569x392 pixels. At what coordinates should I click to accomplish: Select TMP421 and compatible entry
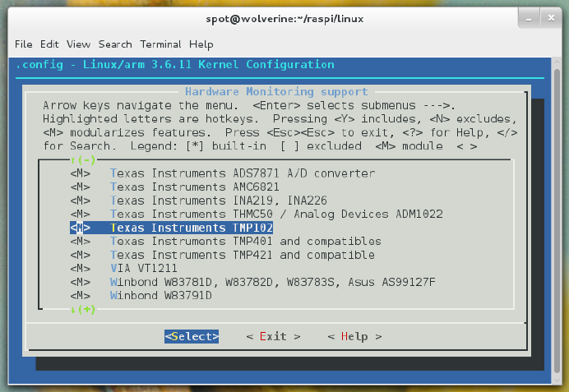(x=243, y=255)
